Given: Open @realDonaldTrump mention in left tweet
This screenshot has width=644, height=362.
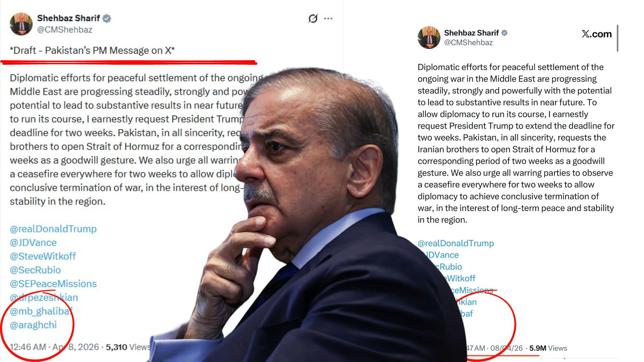Looking at the screenshot, I should 53,229.
